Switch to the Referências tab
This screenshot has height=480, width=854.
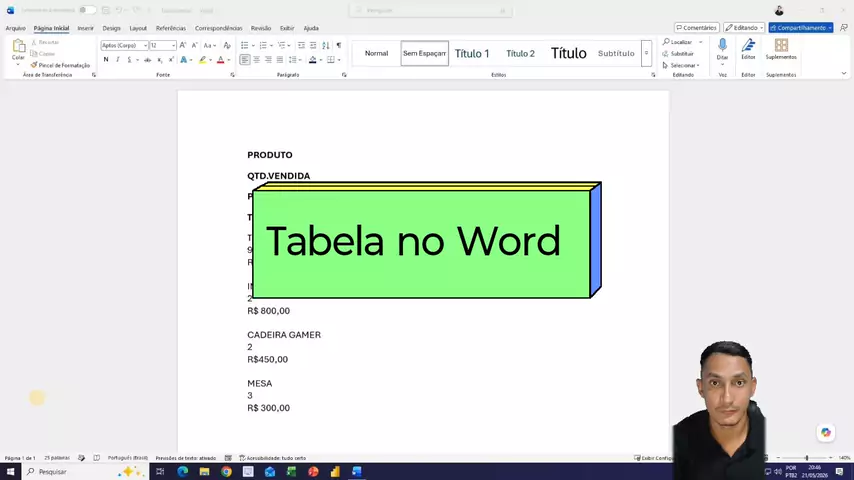170,28
